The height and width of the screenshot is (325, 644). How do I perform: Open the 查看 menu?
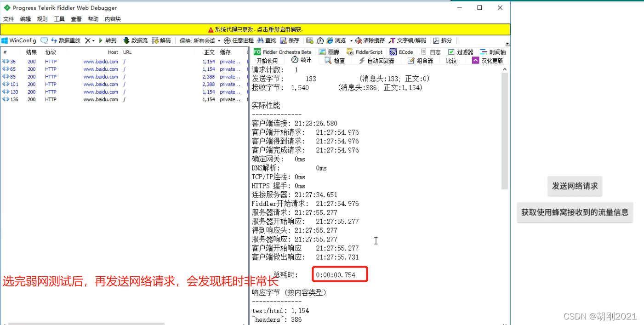click(76, 19)
